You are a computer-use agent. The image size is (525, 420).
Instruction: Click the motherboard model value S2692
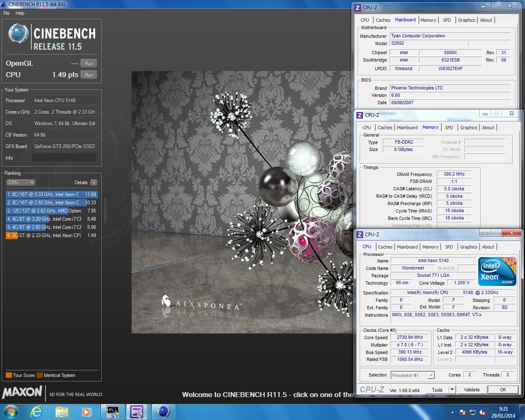point(428,43)
